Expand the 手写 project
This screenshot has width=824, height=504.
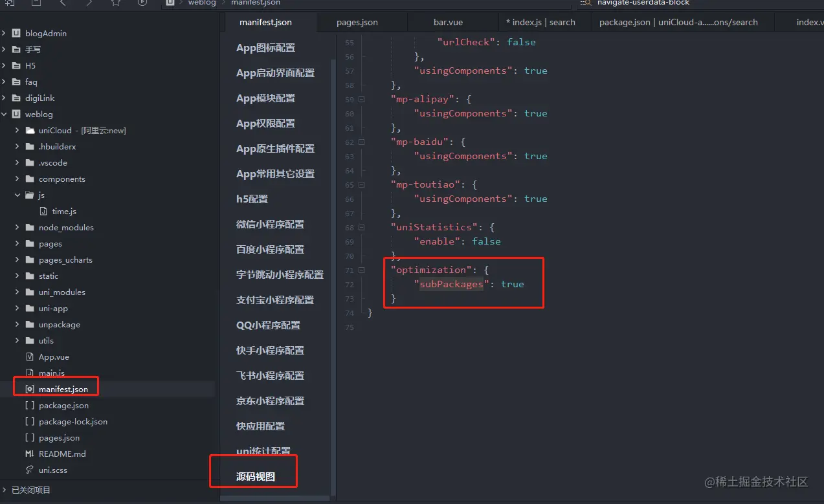pos(4,49)
